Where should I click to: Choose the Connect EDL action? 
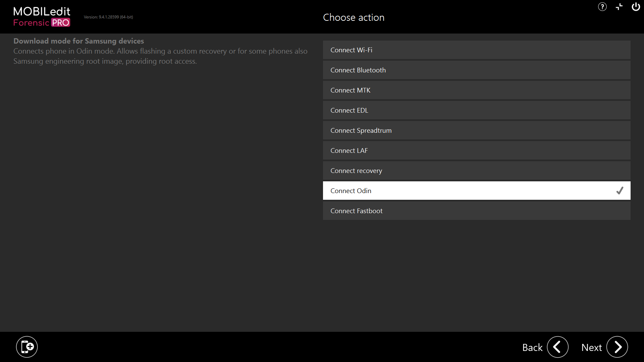(476, 110)
